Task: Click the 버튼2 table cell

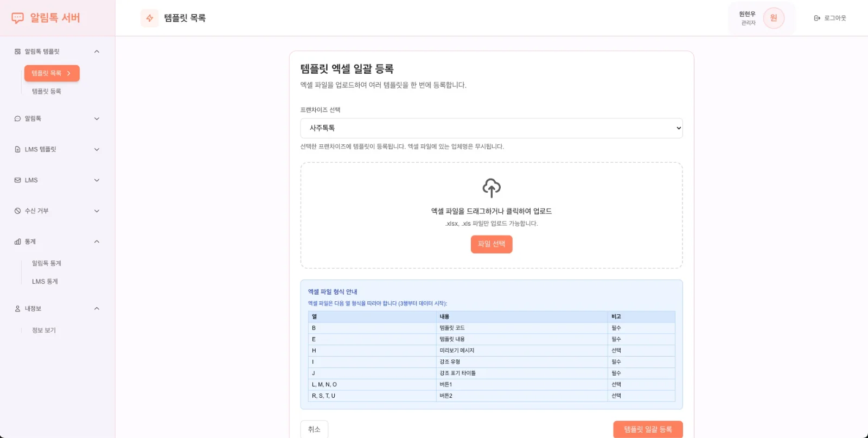Action: (x=521, y=396)
